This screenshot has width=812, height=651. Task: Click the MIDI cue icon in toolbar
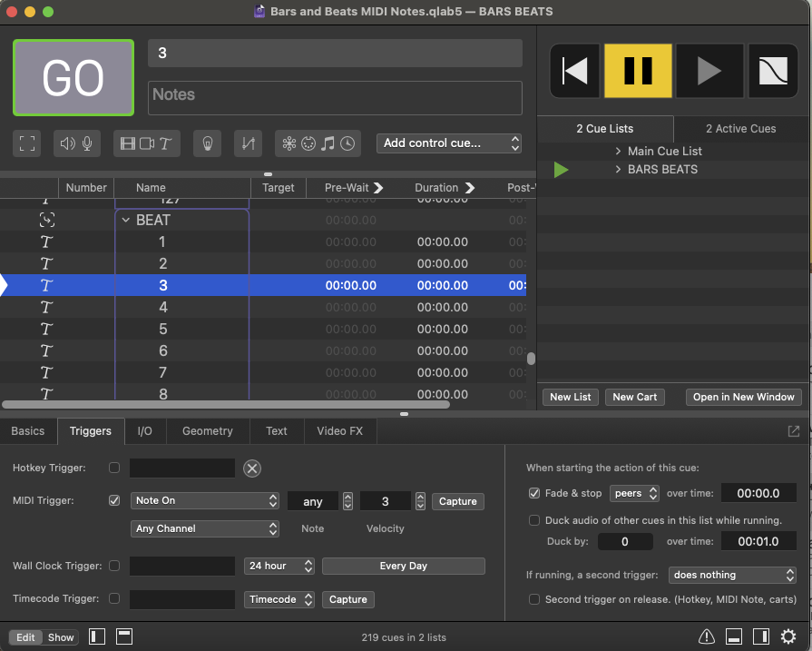[308, 143]
